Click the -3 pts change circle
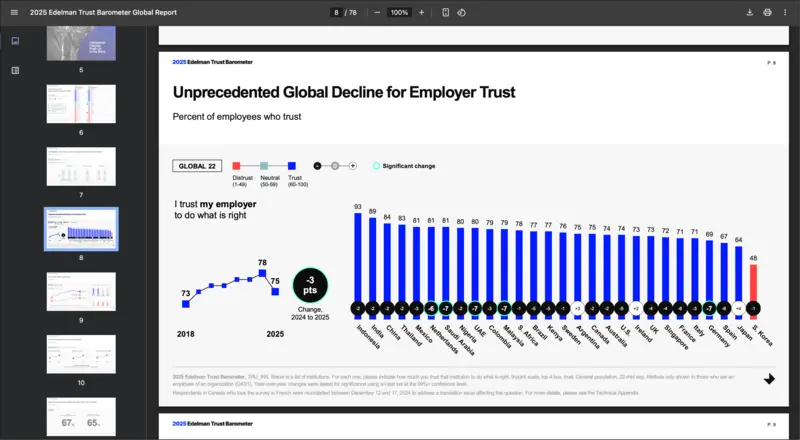 310,285
